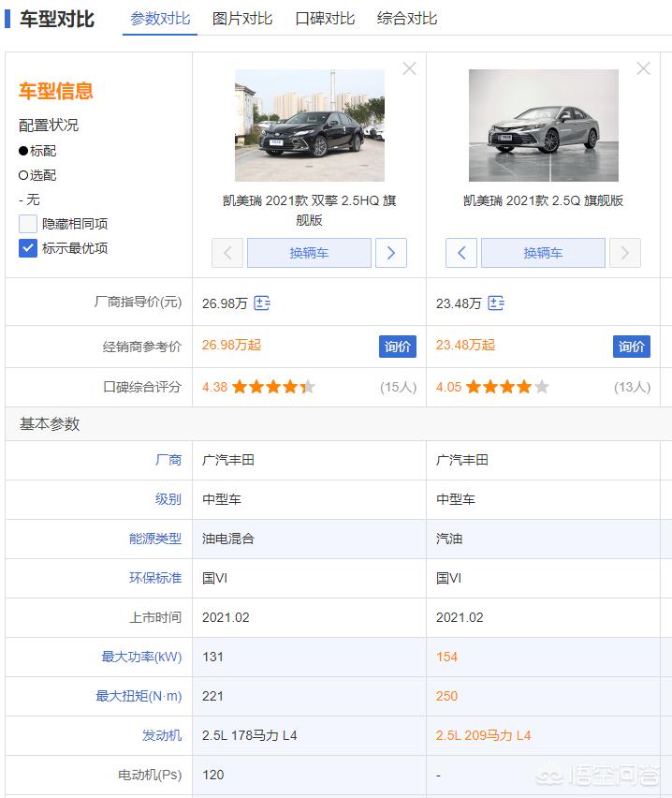672x798 pixels.
Task: View the (15人) reviewer count
Action: click(399, 388)
